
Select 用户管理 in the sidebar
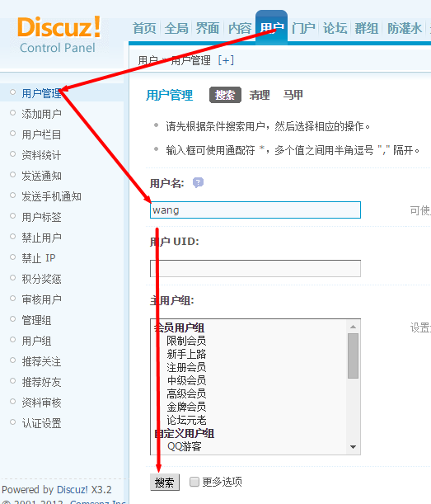[41, 93]
